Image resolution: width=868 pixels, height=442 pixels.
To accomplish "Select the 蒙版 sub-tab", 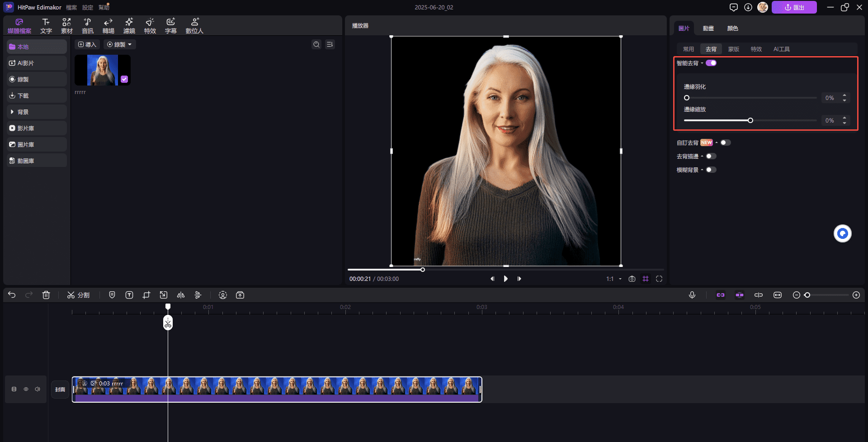I will (734, 49).
